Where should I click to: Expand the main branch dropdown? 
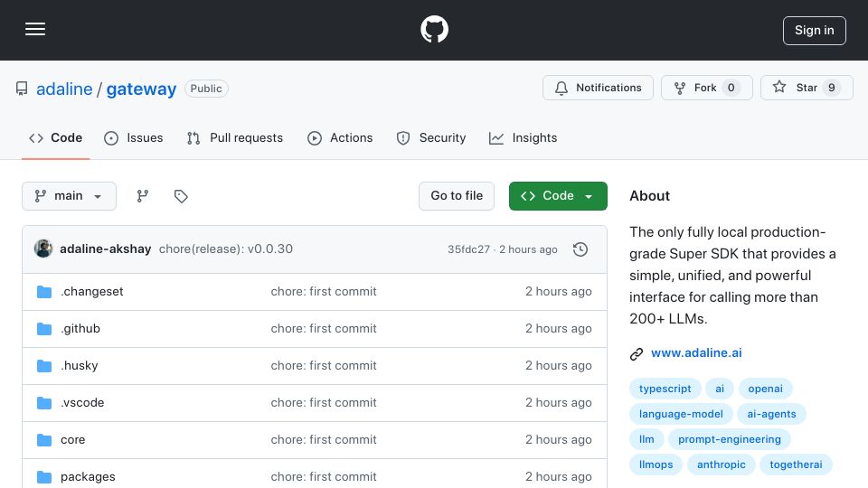[x=69, y=196]
